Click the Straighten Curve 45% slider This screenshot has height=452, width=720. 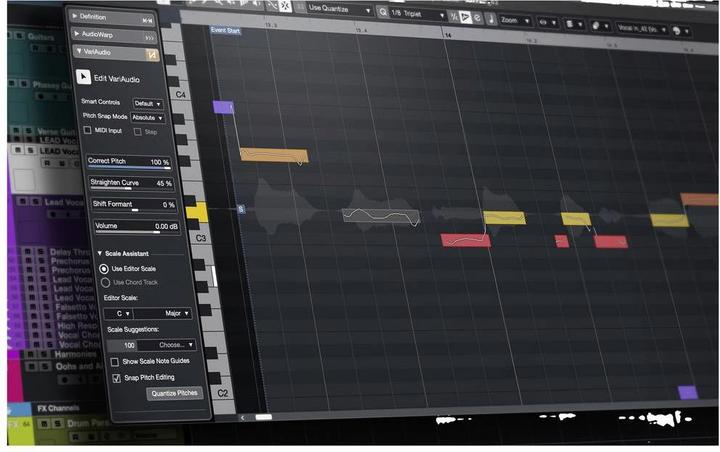coord(131,183)
